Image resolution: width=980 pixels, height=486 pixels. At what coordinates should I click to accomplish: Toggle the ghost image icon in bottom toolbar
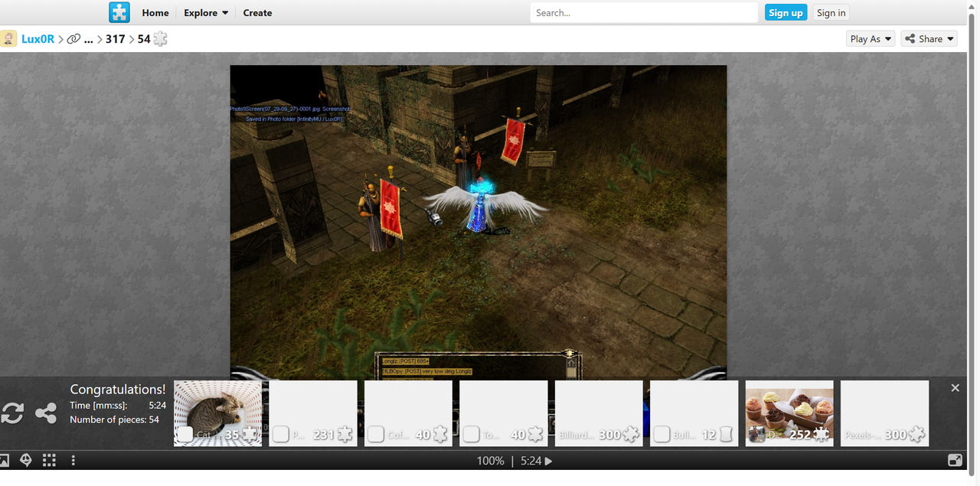point(26,460)
